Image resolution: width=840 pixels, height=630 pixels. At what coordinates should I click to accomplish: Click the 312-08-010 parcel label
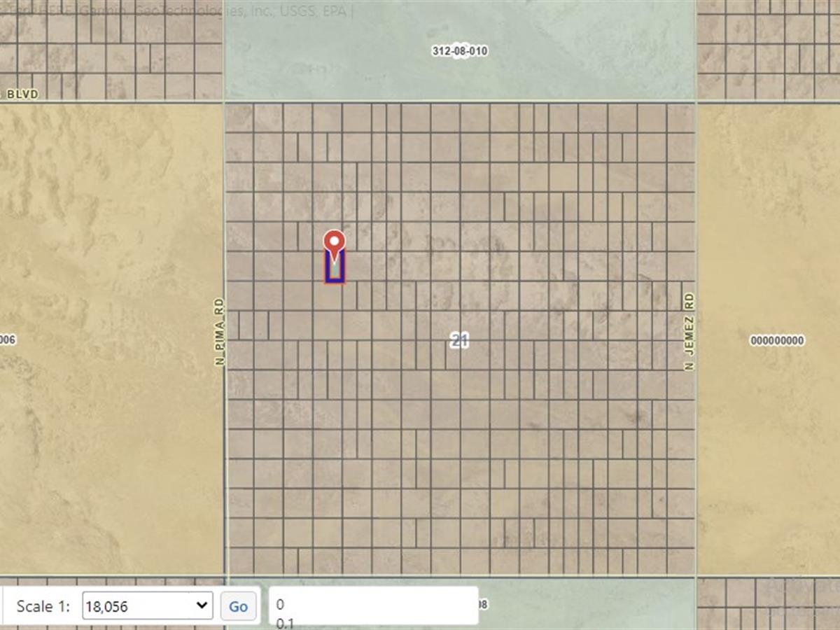(x=459, y=51)
